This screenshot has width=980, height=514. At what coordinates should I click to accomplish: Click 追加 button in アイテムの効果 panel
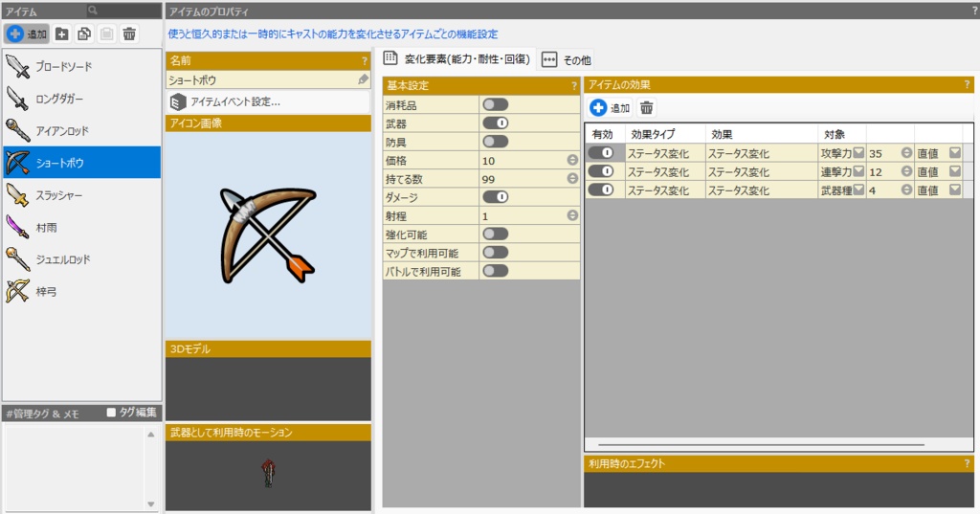(610, 107)
